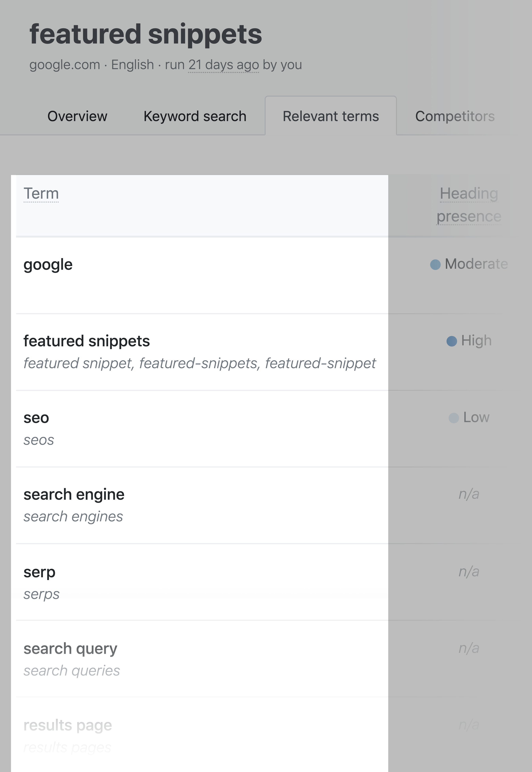
Task: Select the Relevant terms tab
Action: point(330,116)
